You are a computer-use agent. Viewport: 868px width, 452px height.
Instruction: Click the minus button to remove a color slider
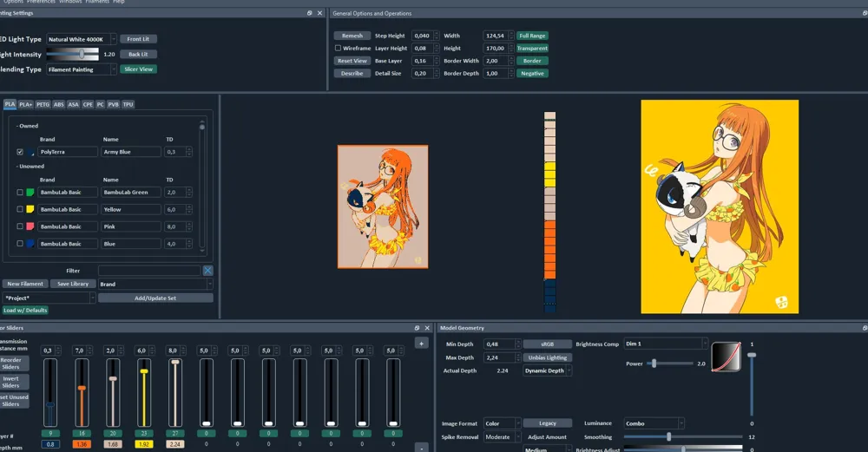(421, 448)
